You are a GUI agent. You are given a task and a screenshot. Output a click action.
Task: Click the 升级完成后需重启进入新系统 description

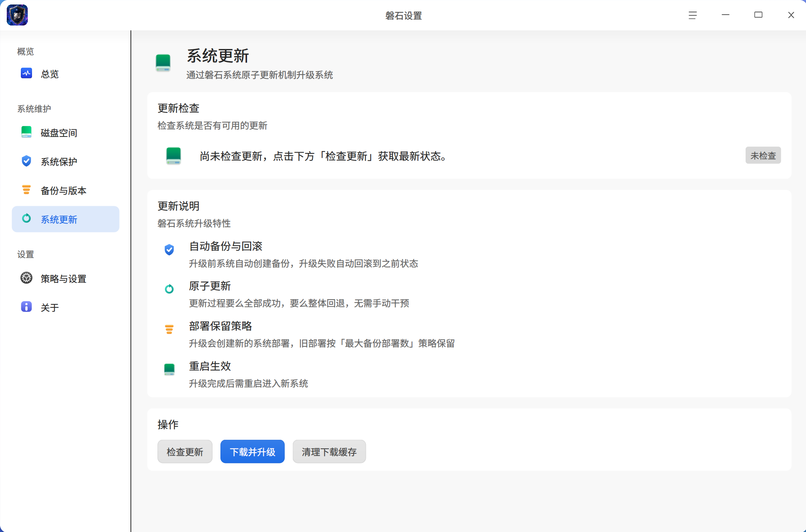point(249,384)
